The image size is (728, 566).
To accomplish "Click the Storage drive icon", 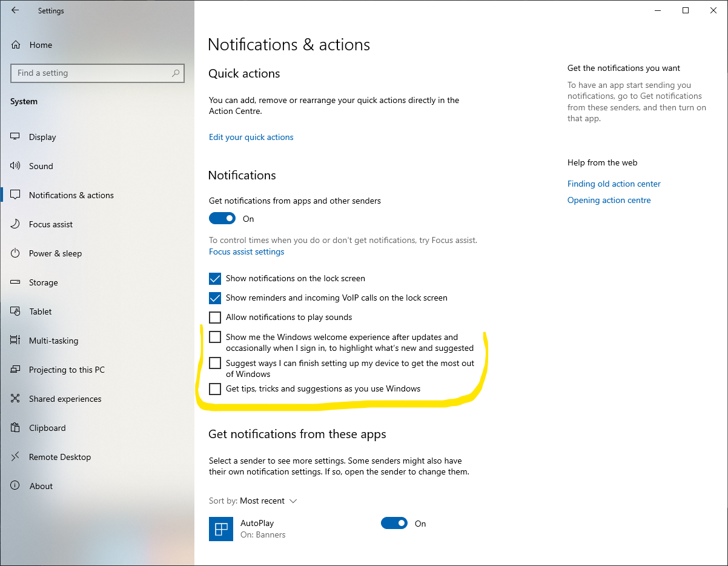I will click(x=15, y=282).
